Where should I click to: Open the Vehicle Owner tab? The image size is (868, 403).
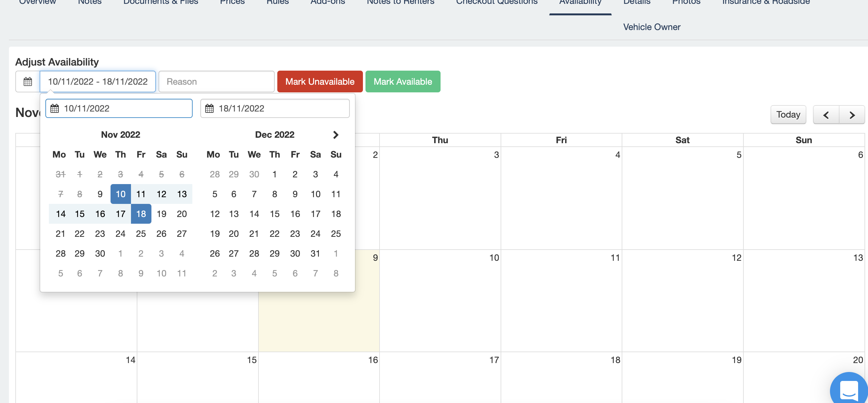coord(651,27)
